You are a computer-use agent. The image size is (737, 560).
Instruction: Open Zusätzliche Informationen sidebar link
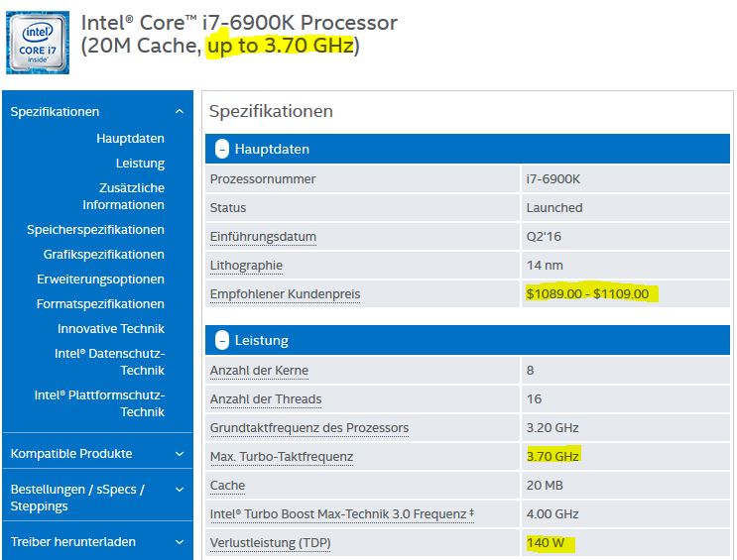tap(124, 196)
